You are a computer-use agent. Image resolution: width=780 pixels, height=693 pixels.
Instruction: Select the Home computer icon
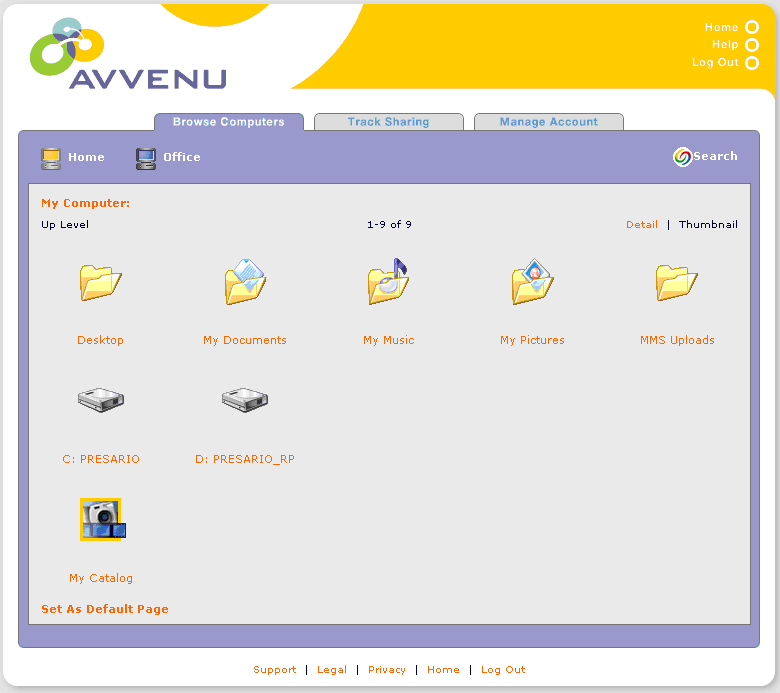[51, 158]
